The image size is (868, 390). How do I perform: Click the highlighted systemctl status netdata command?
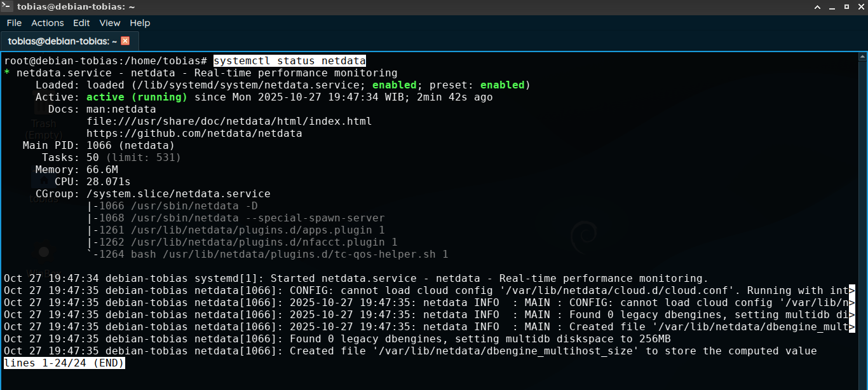tap(289, 61)
